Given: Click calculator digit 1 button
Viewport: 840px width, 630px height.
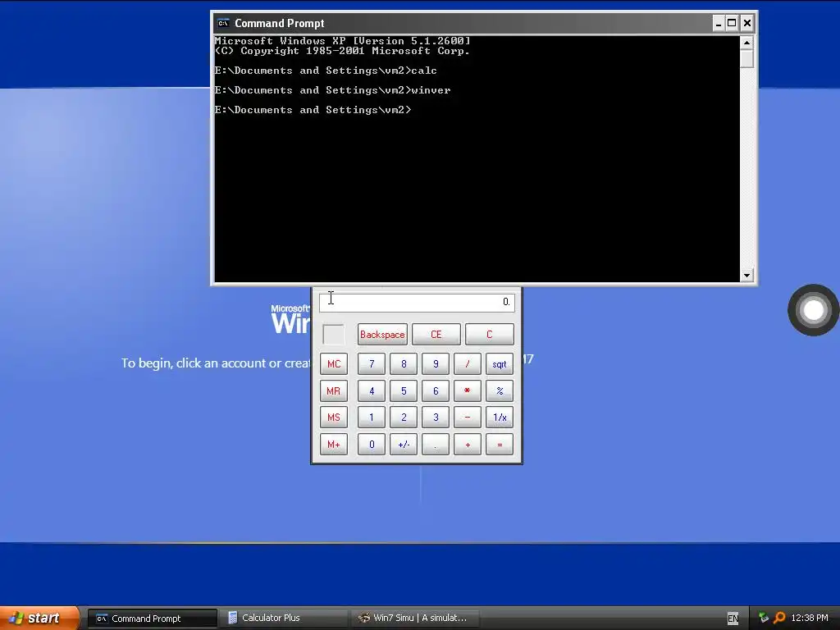Looking at the screenshot, I should 372,418.
